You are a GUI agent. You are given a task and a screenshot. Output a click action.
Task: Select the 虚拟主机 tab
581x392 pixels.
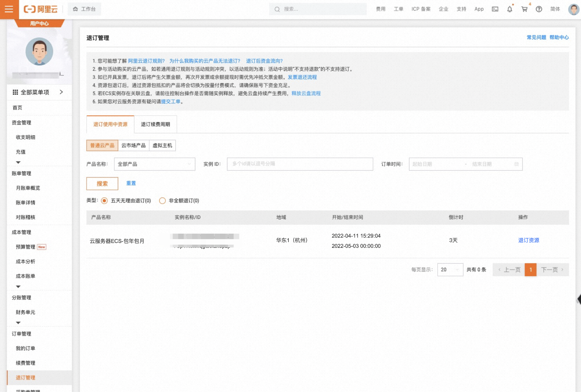click(162, 146)
